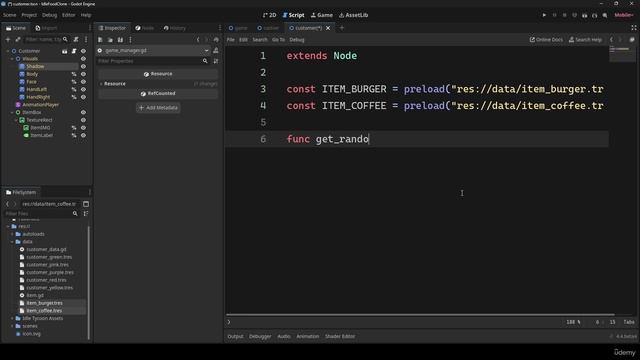Click Search Help button
The height and width of the screenshot is (360, 640).
click(x=585, y=40)
